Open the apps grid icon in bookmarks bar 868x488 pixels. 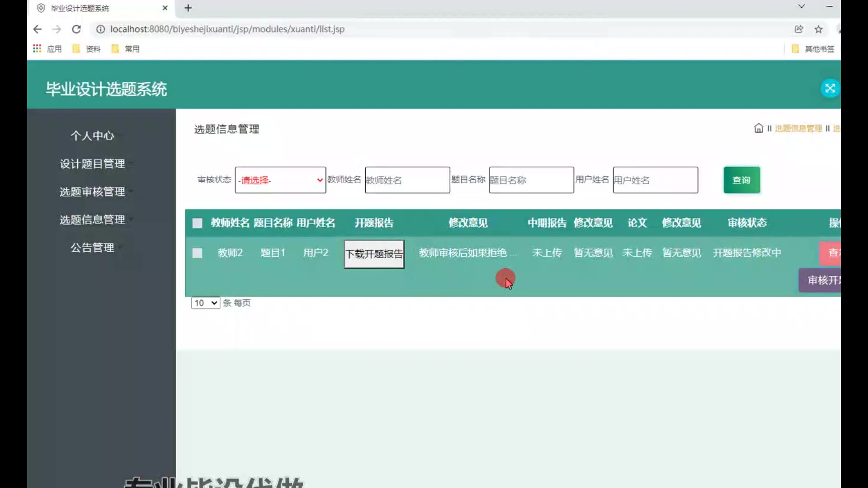pos(37,48)
